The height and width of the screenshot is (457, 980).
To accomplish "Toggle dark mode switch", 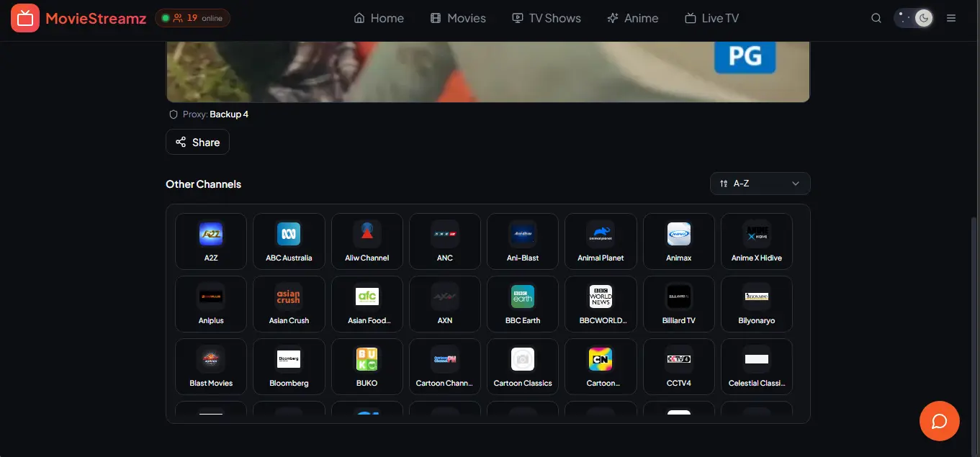I will (x=914, y=18).
